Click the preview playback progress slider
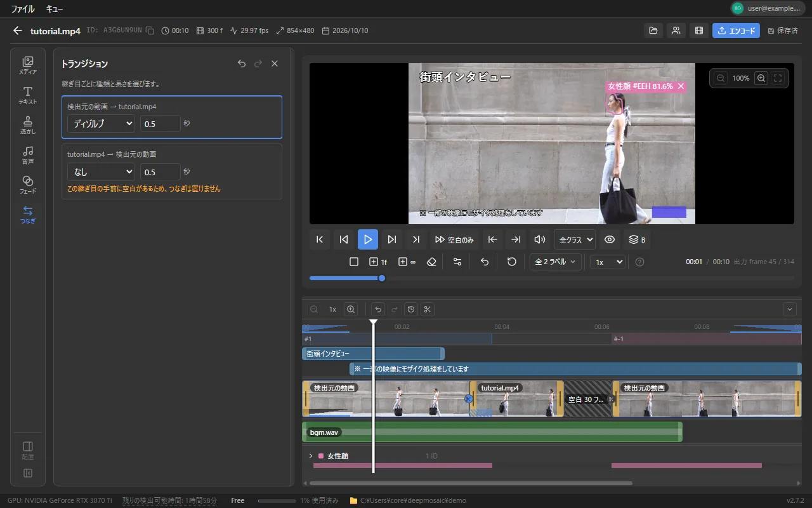812x508 pixels. 552,278
